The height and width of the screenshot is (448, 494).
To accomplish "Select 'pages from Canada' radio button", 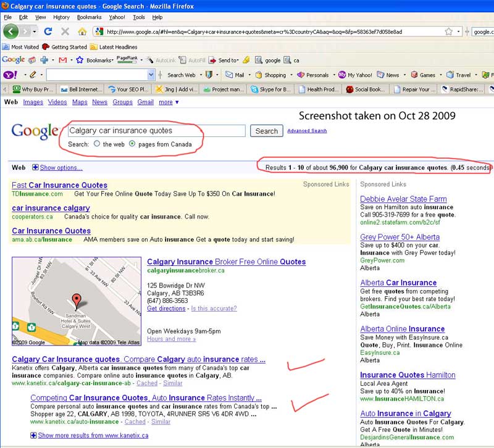I will click(x=132, y=144).
